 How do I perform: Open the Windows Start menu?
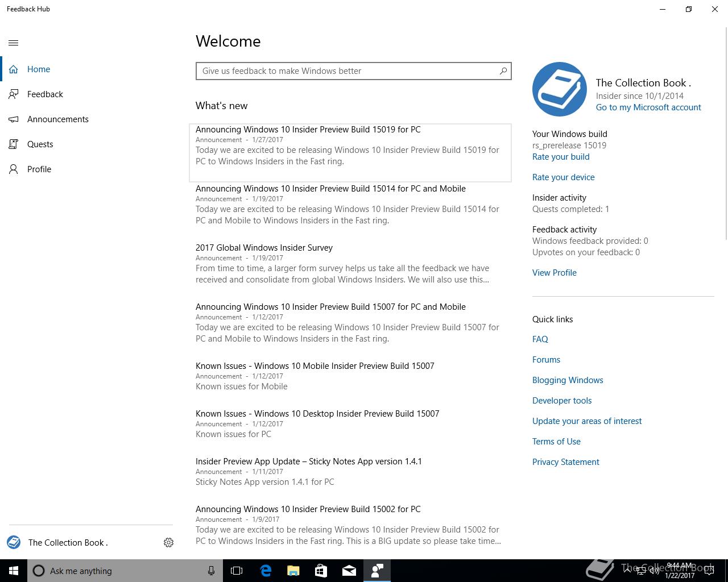point(14,571)
